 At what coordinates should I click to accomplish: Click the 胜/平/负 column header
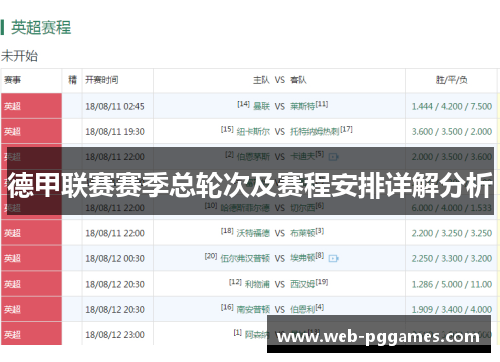[452, 80]
